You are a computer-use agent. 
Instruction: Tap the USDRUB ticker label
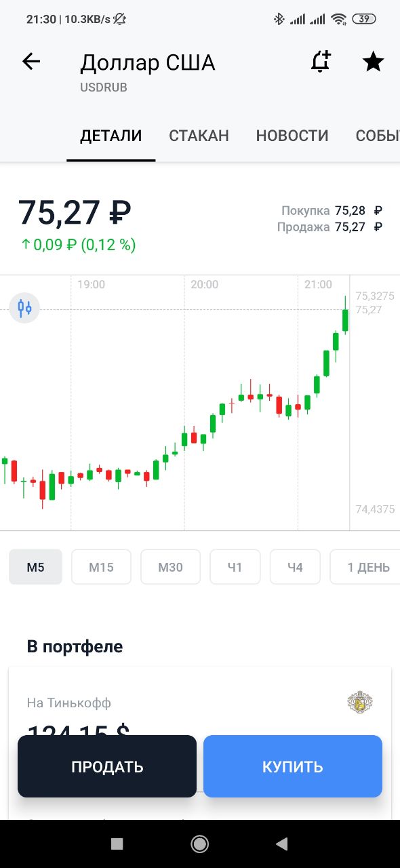tap(104, 87)
